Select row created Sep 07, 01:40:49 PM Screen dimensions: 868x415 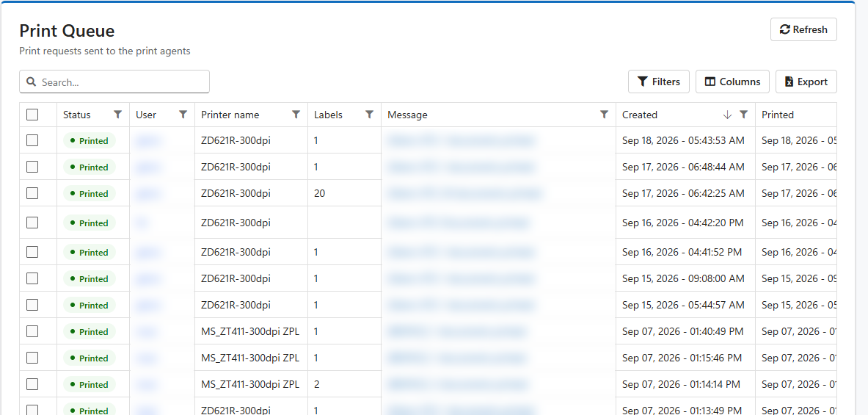tap(32, 331)
